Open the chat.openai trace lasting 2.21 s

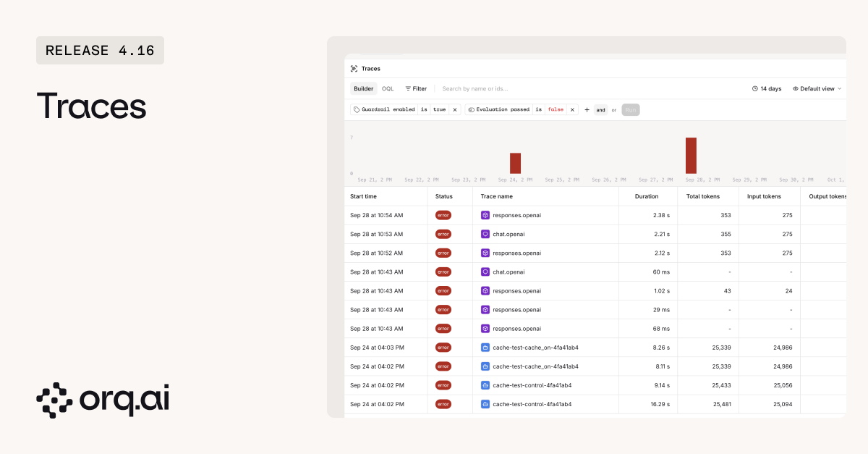coord(510,234)
